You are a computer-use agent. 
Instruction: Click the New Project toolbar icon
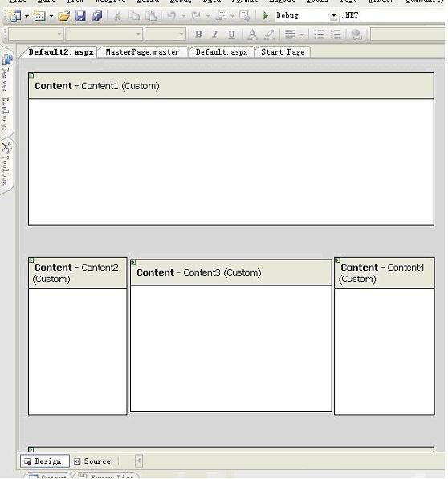tap(14, 15)
